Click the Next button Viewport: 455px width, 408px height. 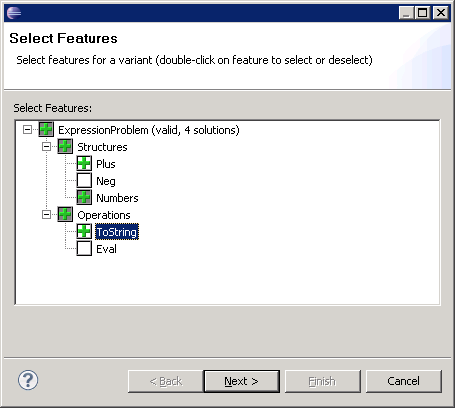(242, 381)
